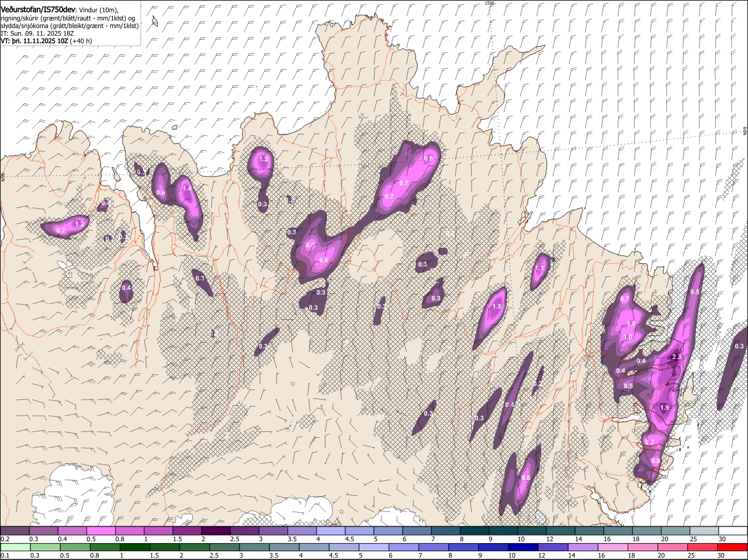This screenshot has height=560, width=748.
Task: Click the Veðurstofan/IS750dev title text
Action: tap(38, 9)
